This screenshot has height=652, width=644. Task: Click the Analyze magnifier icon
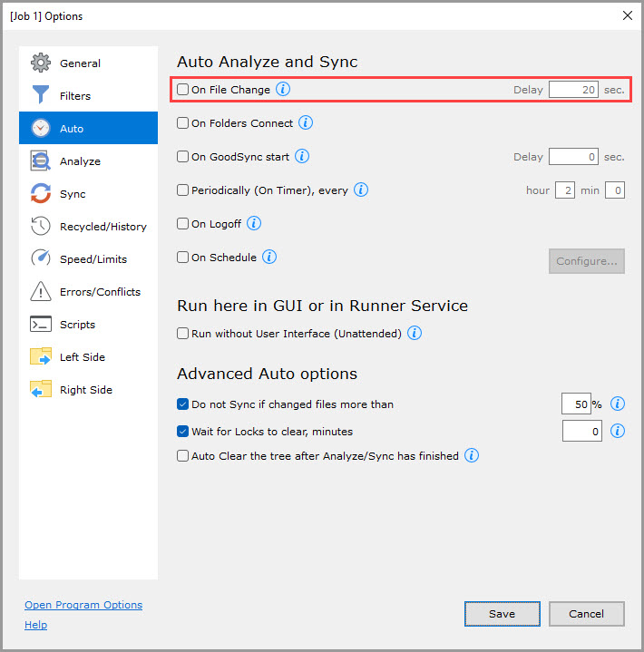coord(41,161)
